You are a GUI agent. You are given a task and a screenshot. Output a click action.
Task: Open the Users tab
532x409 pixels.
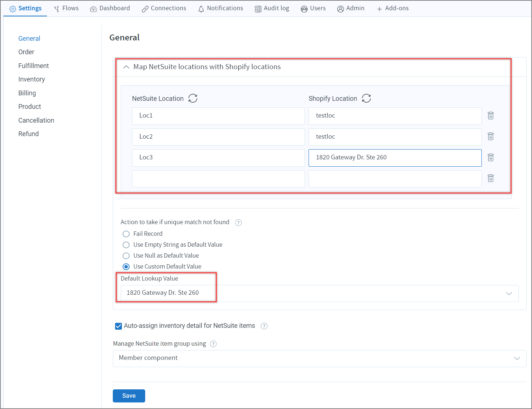313,8
